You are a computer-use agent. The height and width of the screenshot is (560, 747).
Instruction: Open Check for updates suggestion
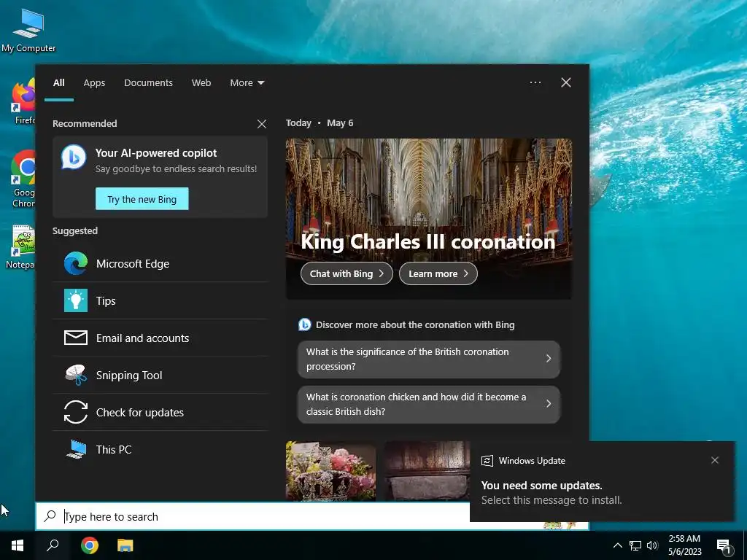pyautogui.click(x=160, y=413)
